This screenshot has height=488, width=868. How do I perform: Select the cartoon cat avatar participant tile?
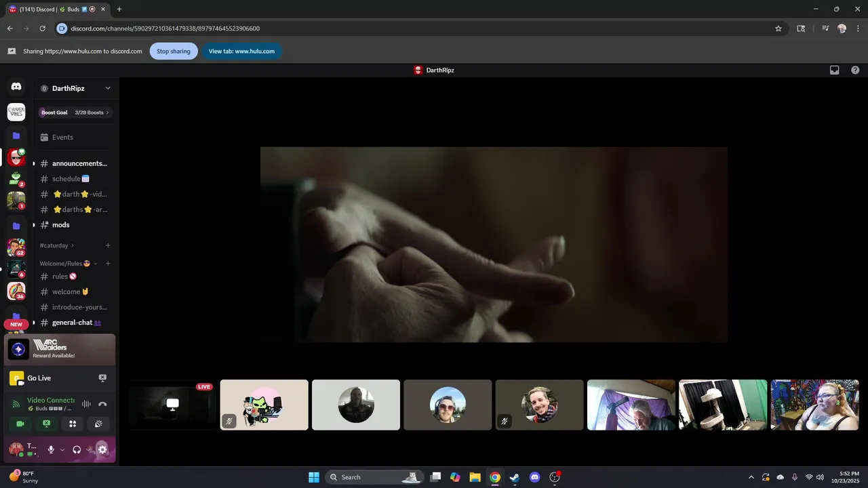(x=264, y=405)
